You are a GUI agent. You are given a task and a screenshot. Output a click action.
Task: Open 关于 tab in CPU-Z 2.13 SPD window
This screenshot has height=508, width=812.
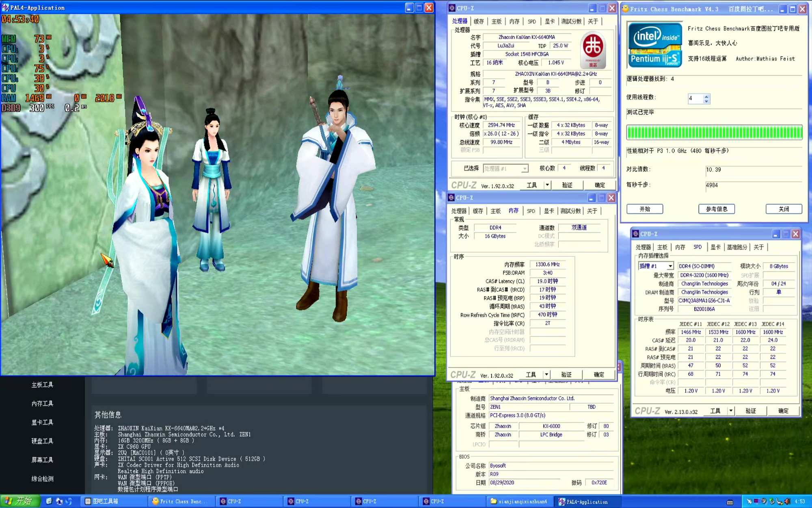click(758, 247)
